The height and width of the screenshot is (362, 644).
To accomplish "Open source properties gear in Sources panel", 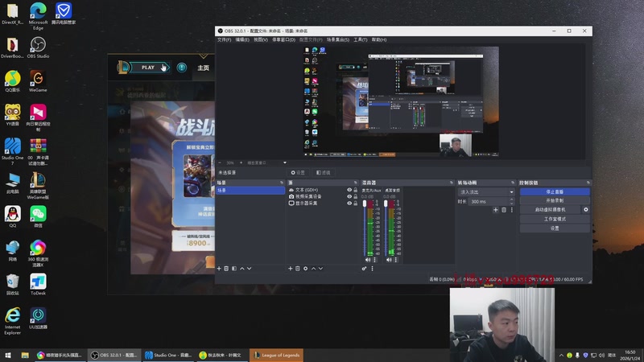I will 306,269.
